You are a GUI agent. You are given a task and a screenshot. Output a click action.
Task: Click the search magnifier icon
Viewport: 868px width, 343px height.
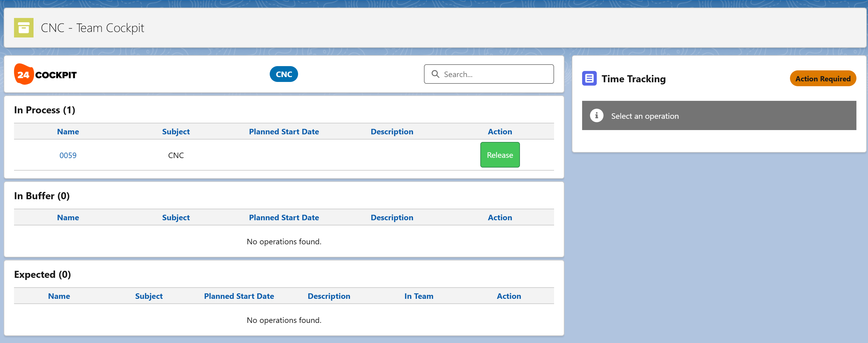435,74
